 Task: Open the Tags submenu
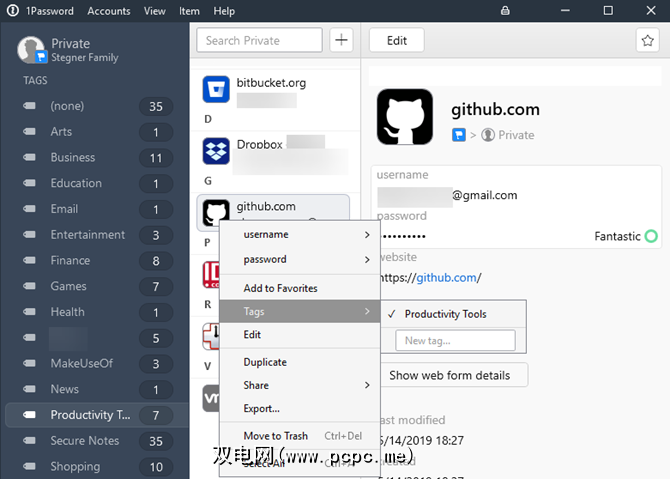(300, 311)
